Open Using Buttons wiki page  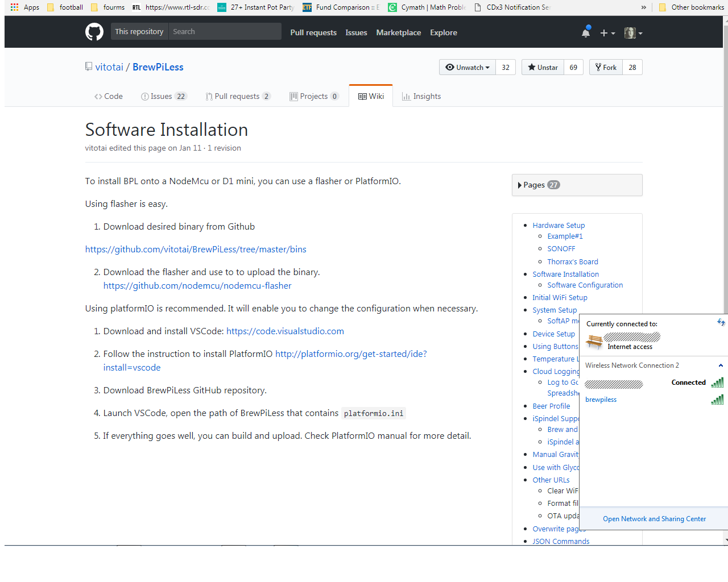coord(555,346)
